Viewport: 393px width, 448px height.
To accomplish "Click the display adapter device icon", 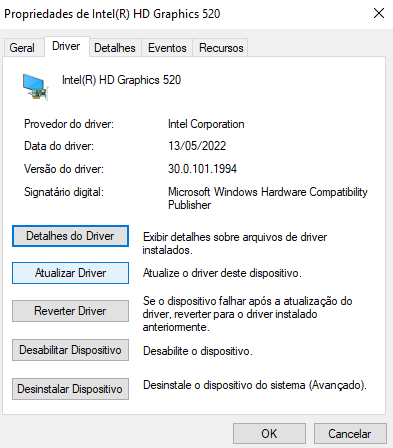I will pyautogui.click(x=36, y=87).
